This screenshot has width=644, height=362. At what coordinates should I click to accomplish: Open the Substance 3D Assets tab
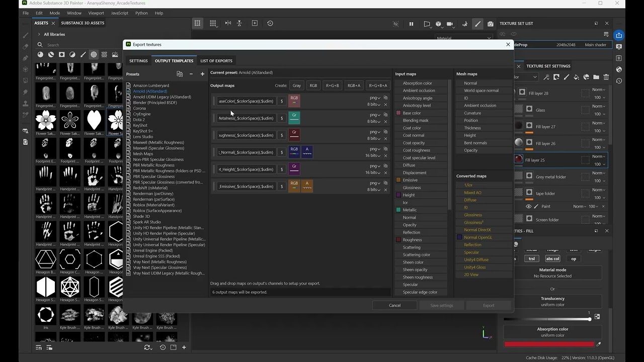[83, 23]
